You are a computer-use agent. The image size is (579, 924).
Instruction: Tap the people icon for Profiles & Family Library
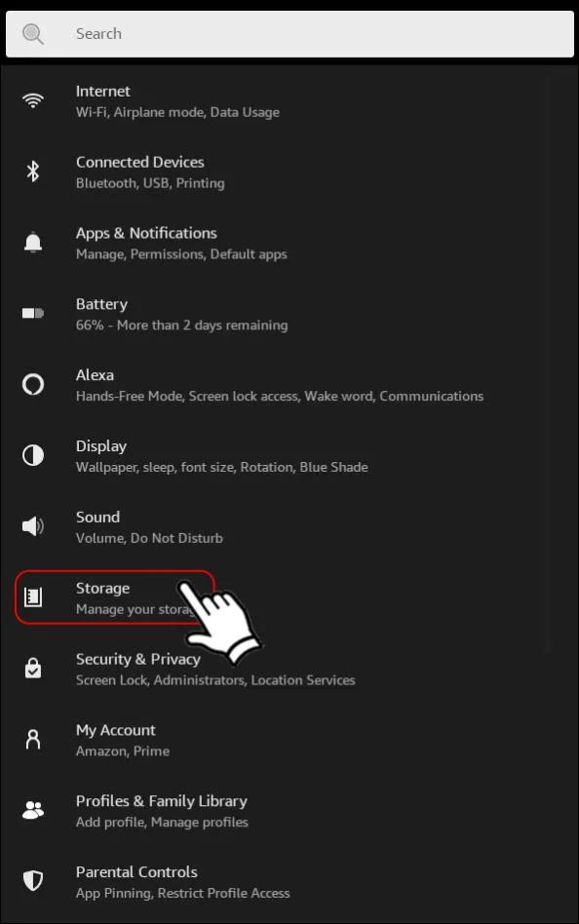(x=33, y=810)
